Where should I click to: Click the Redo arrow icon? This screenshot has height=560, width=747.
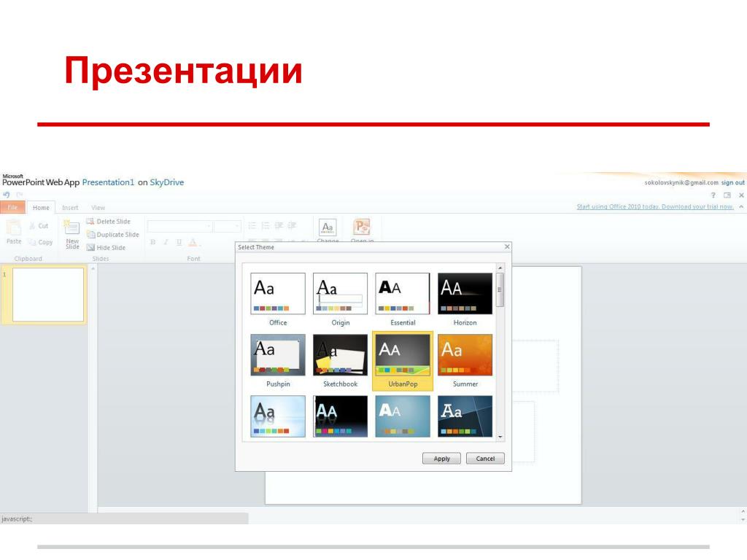(x=20, y=195)
